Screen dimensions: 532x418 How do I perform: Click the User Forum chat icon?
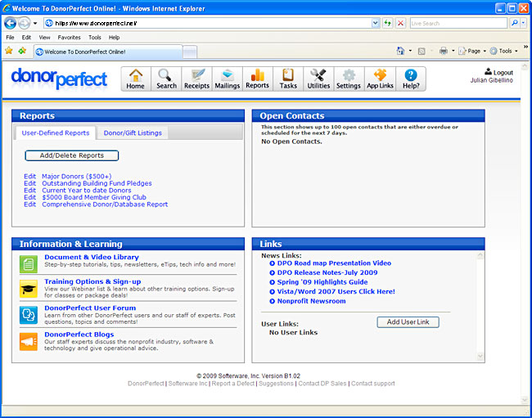pos(29,315)
